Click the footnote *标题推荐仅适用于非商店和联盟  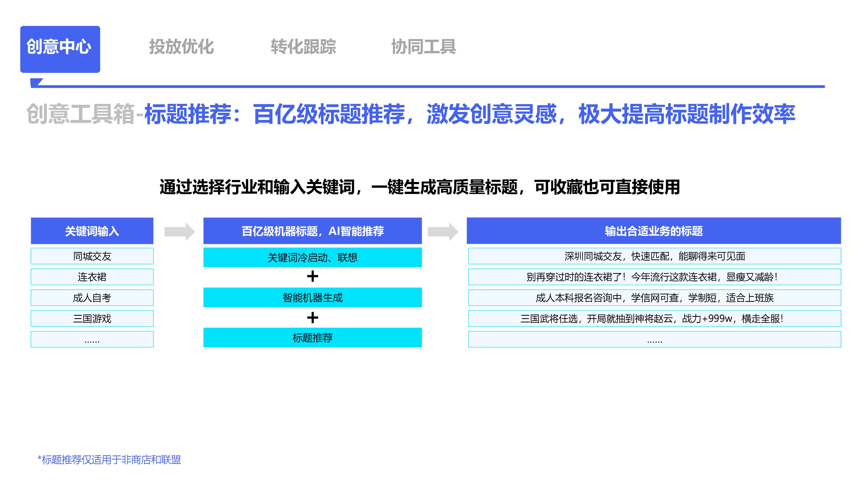[109, 460]
